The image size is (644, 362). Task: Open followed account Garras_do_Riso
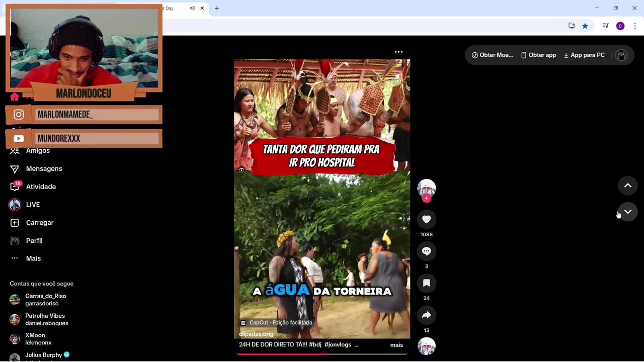pos(38,300)
